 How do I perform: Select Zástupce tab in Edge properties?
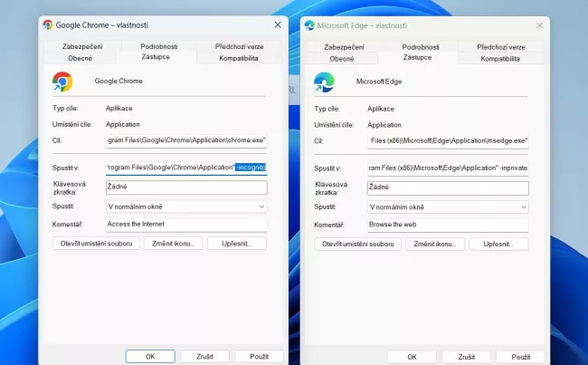click(417, 57)
